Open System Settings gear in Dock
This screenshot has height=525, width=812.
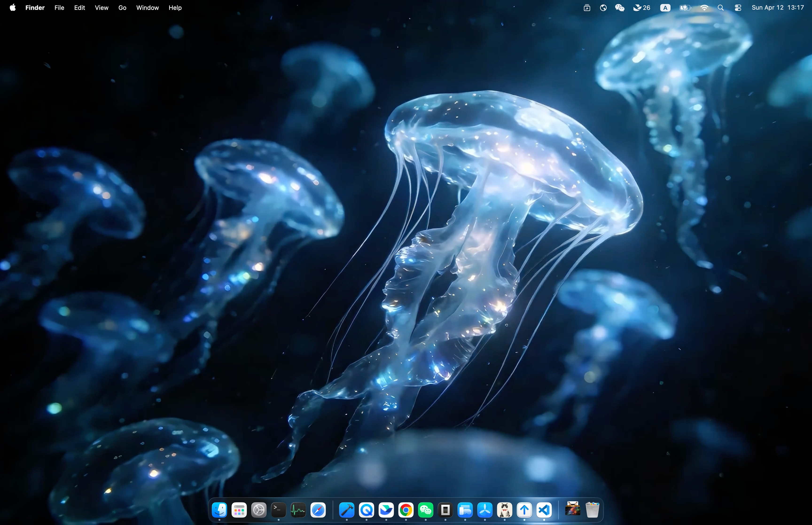click(x=259, y=510)
